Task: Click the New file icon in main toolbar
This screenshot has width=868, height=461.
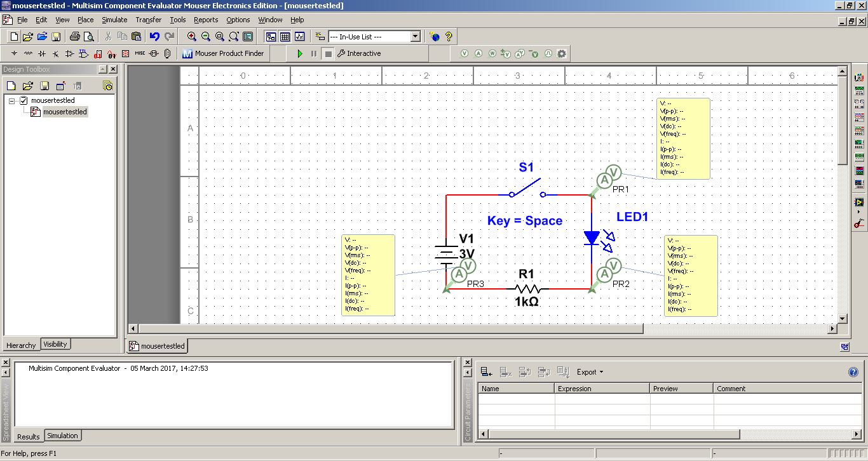Action: [x=14, y=37]
